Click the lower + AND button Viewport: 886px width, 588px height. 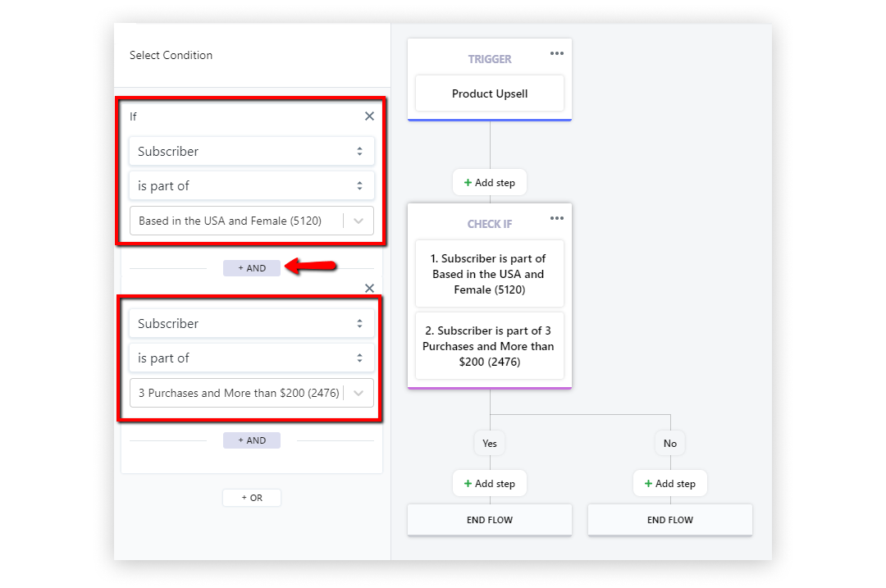coord(252,440)
